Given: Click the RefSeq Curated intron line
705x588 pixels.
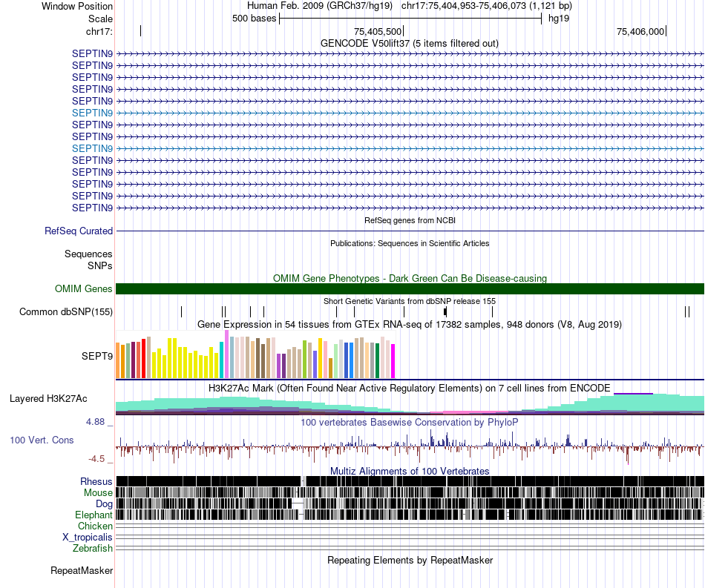Looking at the screenshot, I should (x=410, y=231).
